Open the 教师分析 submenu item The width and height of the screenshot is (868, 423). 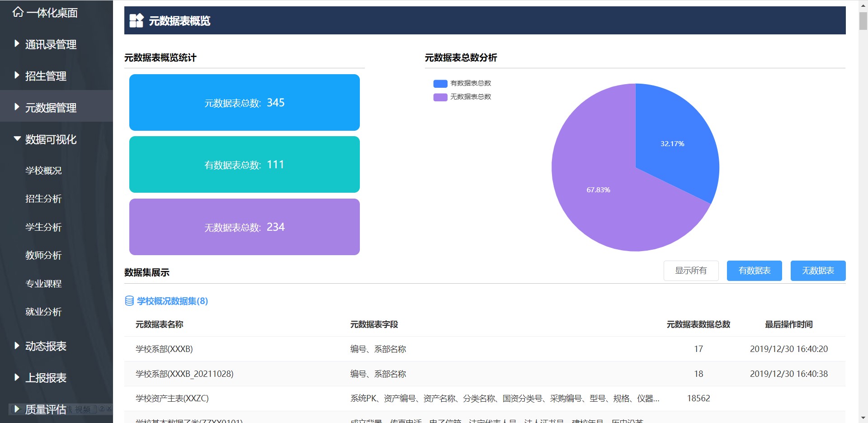coord(43,255)
